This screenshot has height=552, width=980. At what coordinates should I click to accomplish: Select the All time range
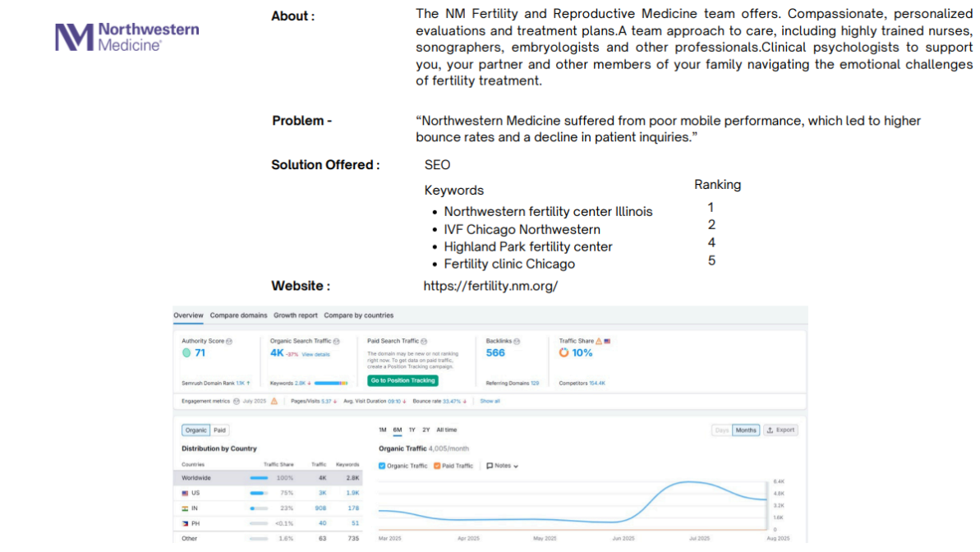[x=447, y=430]
